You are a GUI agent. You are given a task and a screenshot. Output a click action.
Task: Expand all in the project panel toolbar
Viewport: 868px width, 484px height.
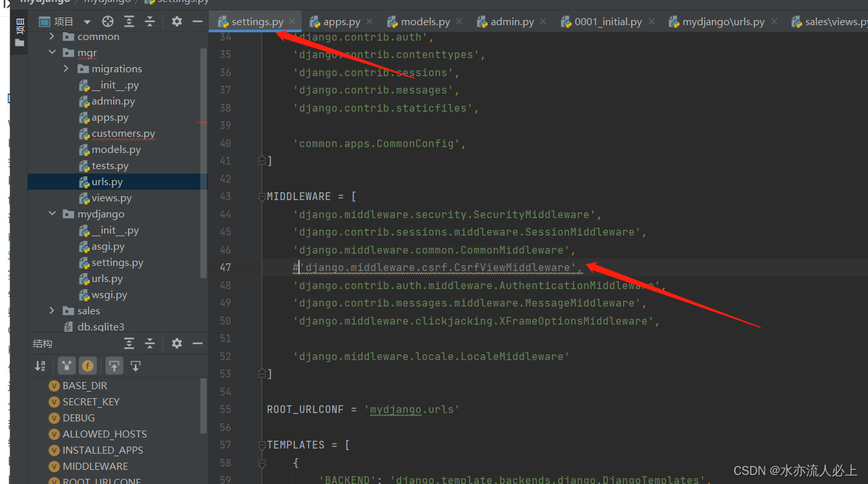[129, 21]
